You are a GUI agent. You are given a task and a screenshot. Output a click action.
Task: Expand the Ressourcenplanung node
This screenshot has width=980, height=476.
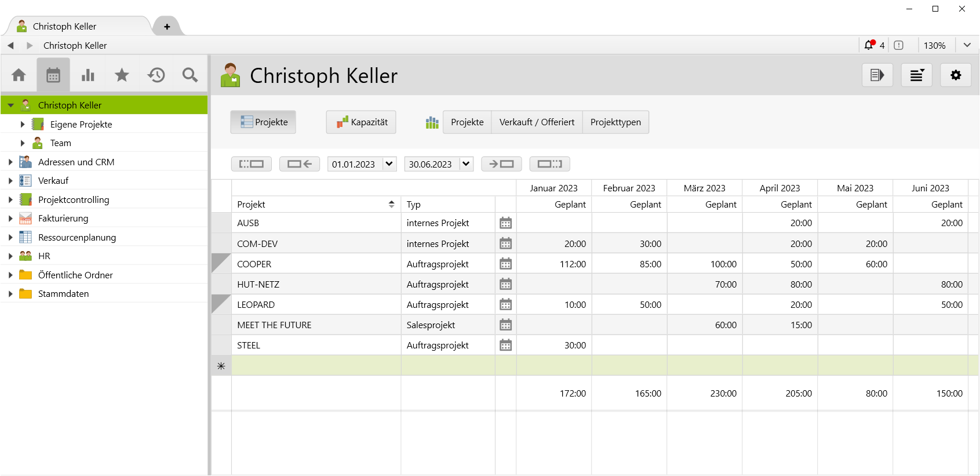click(10, 237)
